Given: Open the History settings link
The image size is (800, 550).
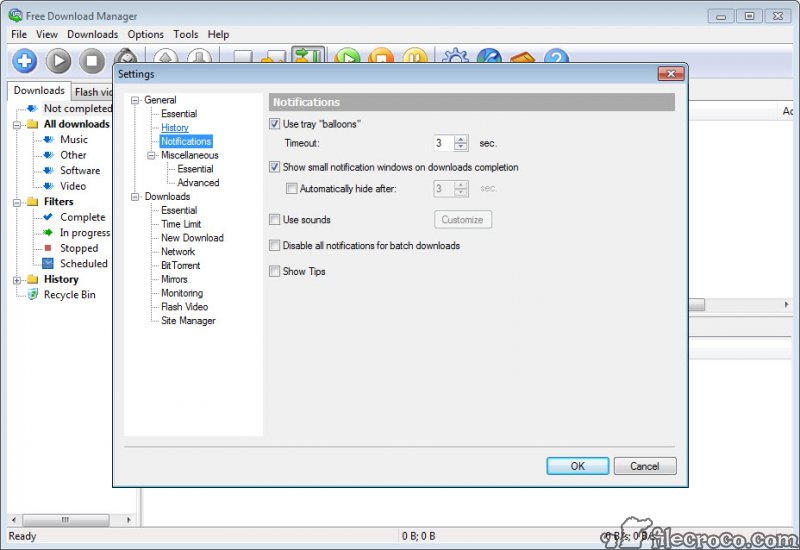Looking at the screenshot, I should [x=175, y=128].
